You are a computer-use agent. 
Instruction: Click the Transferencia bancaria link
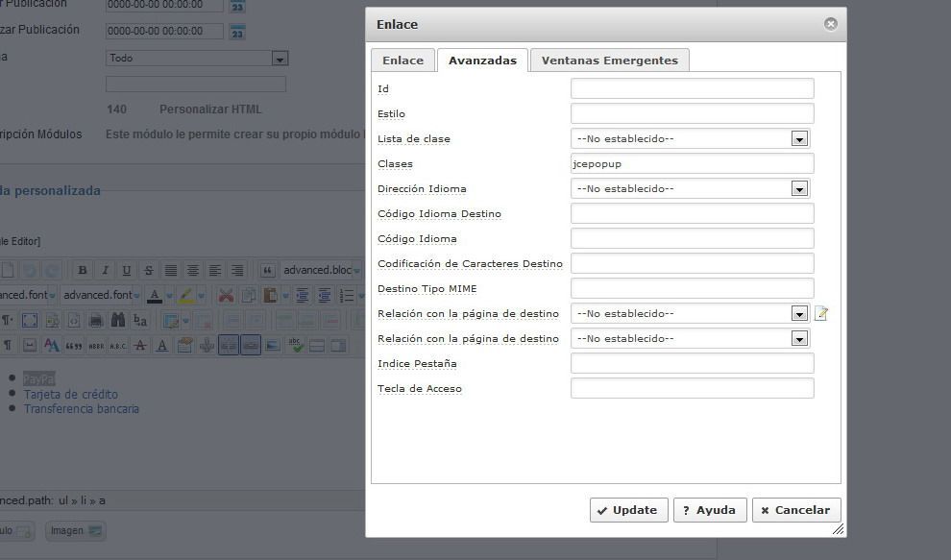point(82,409)
